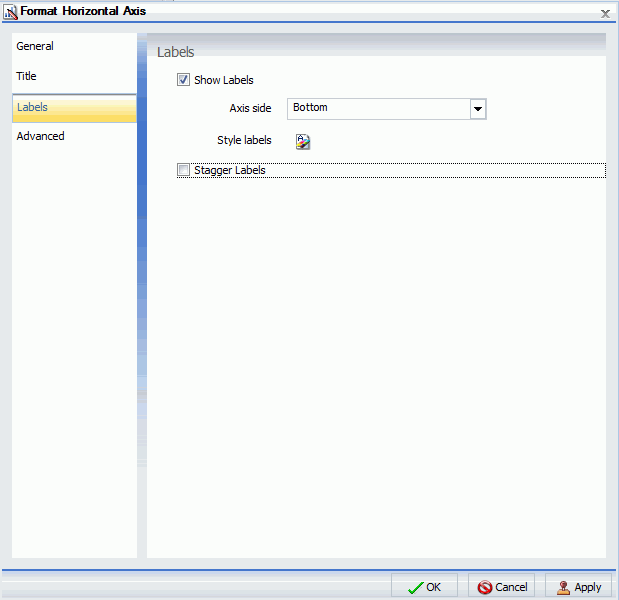Viewport: 619px width, 600px height.
Task: Switch to the Title tab
Action: coord(74,76)
